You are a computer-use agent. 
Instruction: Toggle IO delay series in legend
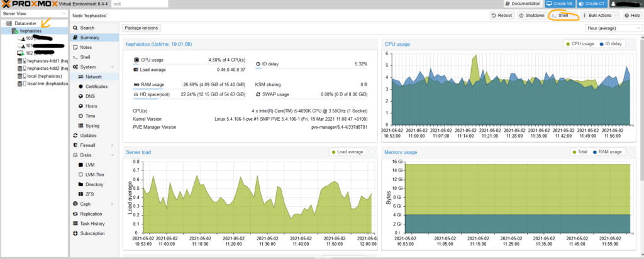(611, 44)
